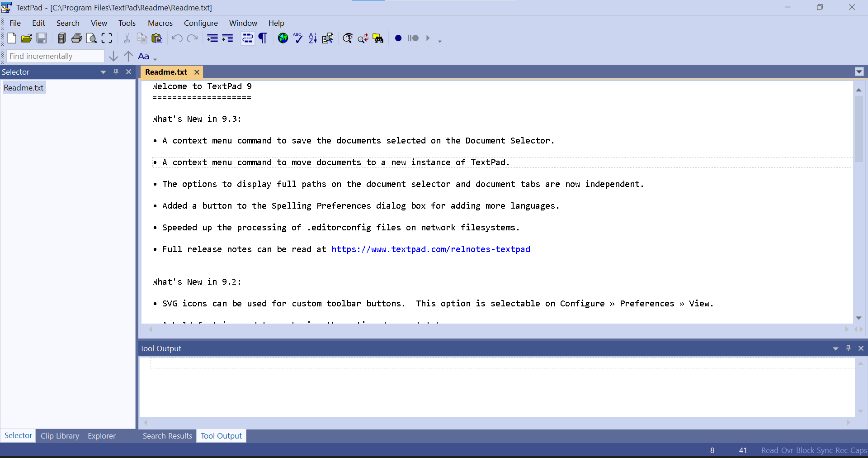Open Tool Output panel position dropdown arrow
The height and width of the screenshot is (458, 868).
tap(835, 348)
